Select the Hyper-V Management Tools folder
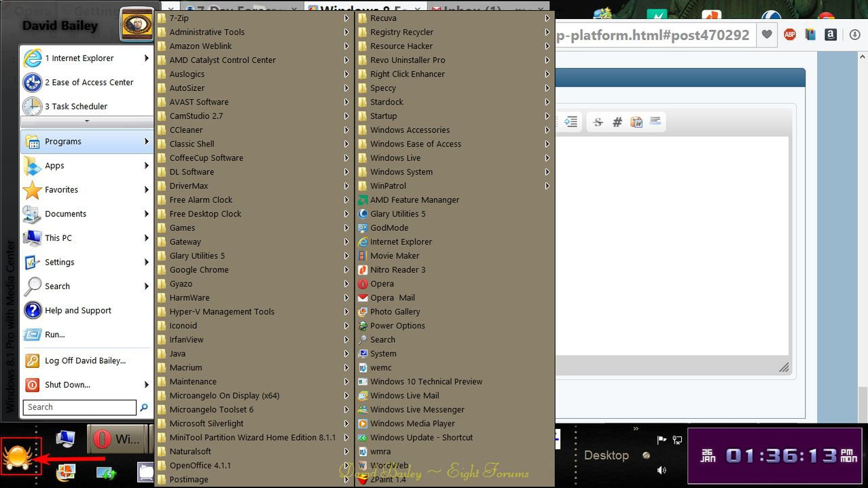868x488 pixels. 253,312
